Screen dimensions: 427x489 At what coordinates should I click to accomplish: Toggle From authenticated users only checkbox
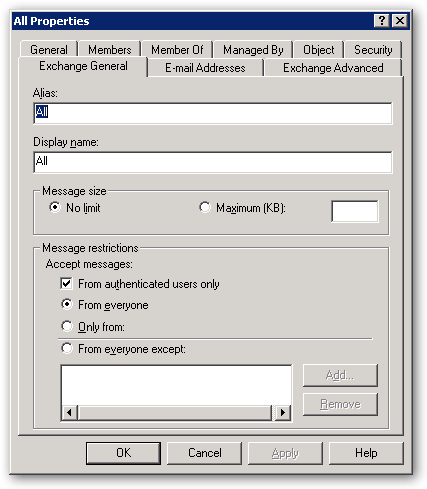tap(66, 284)
